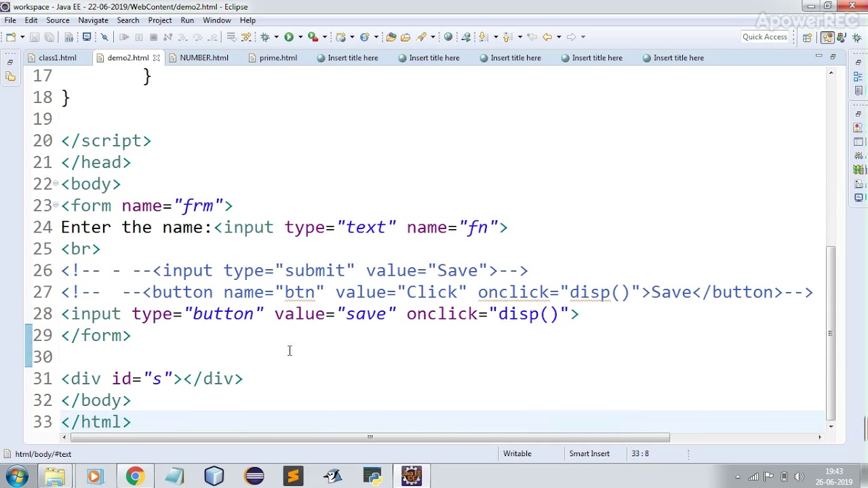Screen dimensions: 868x488
Task: Open the Python icon in the taskbar
Action: tap(373, 476)
